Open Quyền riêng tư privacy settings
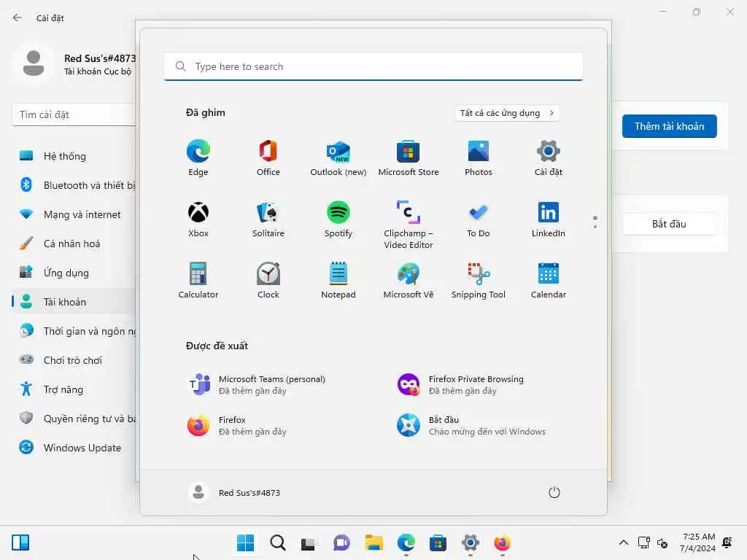The width and height of the screenshot is (747, 560). coord(74,419)
